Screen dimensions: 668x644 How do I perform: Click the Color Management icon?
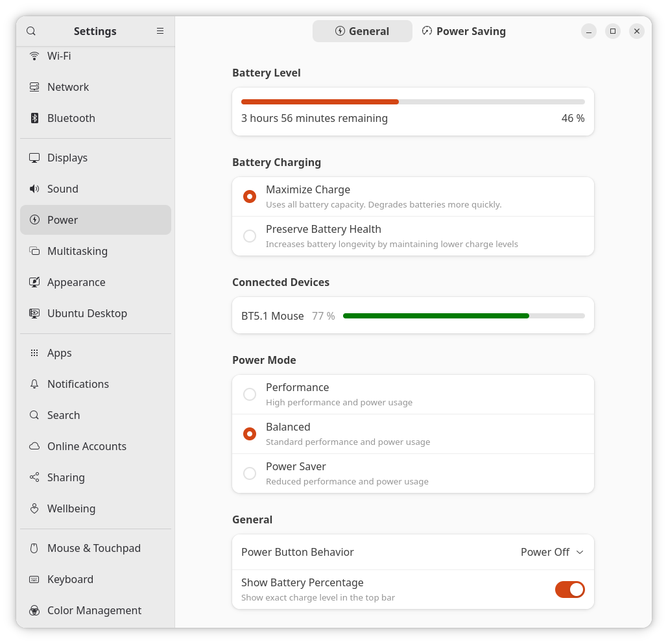pos(34,610)
